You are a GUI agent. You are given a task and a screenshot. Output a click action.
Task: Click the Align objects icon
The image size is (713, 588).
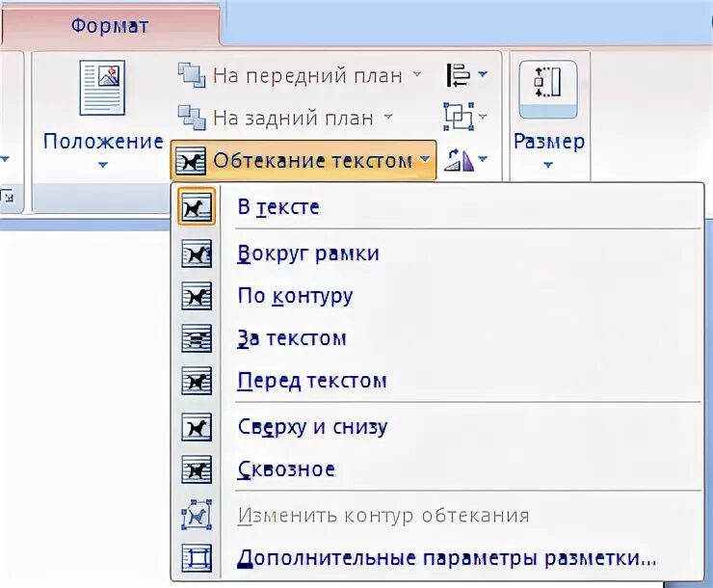[x=459, y=75]
